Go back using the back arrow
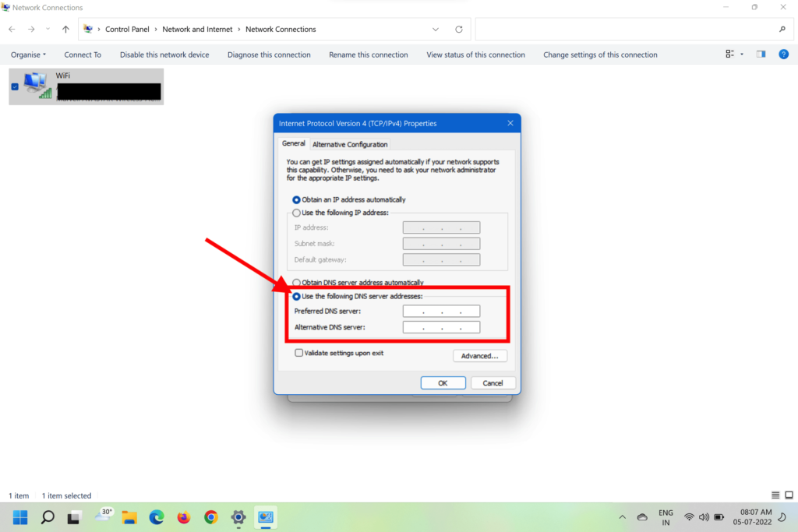Image resolution: width=798 pixels, height=532 pixels. pos(12,30)
